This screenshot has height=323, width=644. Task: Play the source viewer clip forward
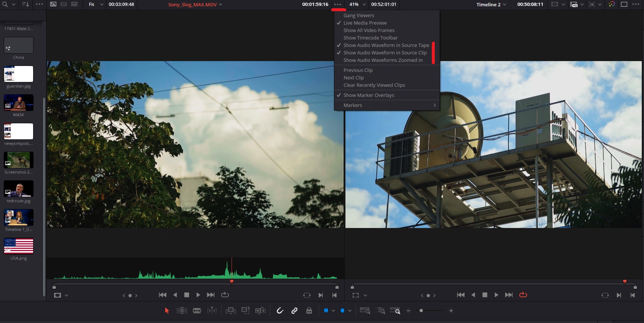(x=198, y=295)
